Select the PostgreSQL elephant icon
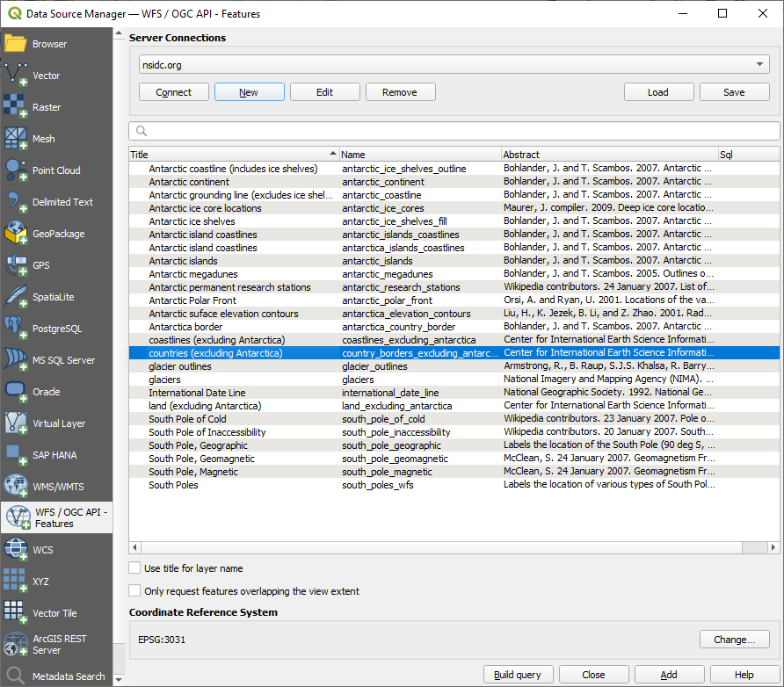The image size is (784, 687). pos(16,329)
